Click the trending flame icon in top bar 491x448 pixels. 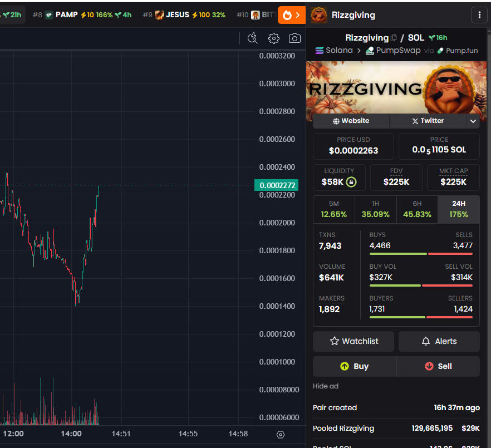[x=286, y=15]
